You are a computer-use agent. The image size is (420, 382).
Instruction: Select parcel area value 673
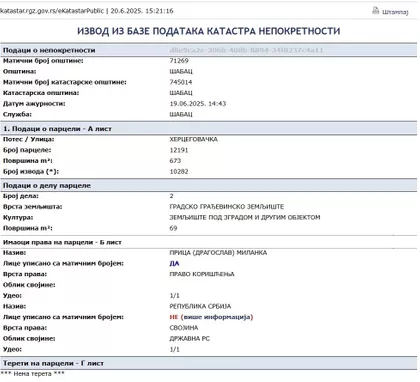click(175, 161)
